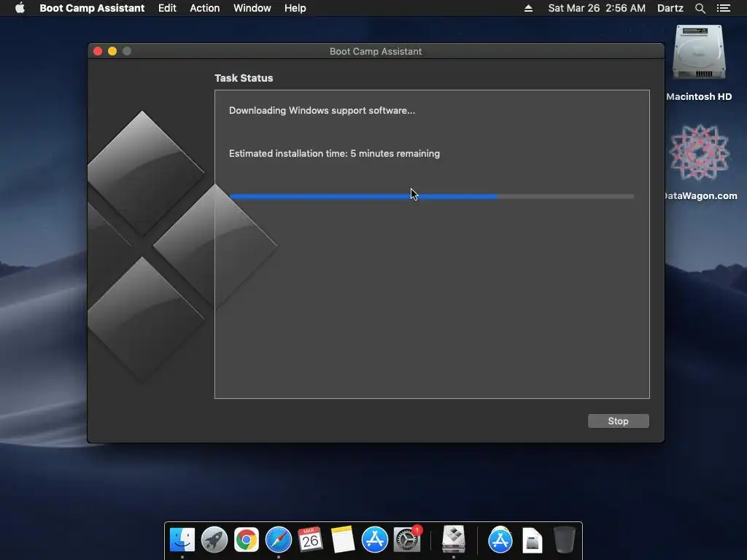Click the date and time in menu bar
Viewport: 747px width, 560px height.
click(597, 8)
